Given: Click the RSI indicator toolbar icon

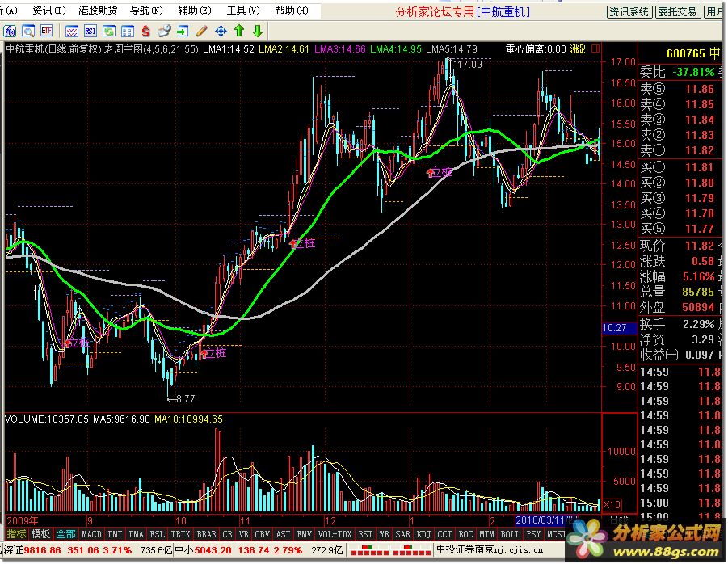Looking at the screenshot, I should click(x=90, y=31).
